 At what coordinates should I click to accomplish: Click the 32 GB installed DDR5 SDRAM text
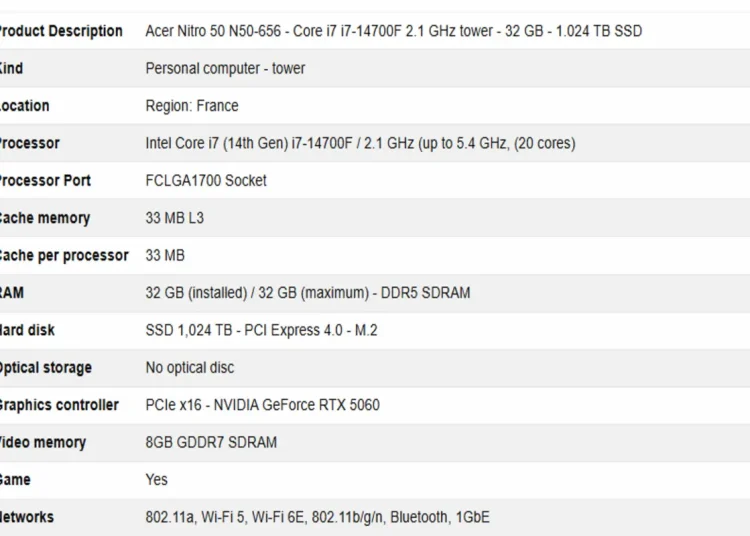click(308, 293)
